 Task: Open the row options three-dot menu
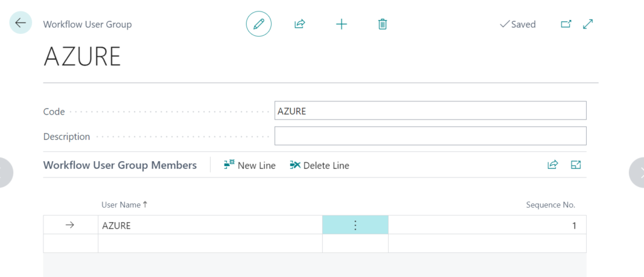tap(355, 225)
